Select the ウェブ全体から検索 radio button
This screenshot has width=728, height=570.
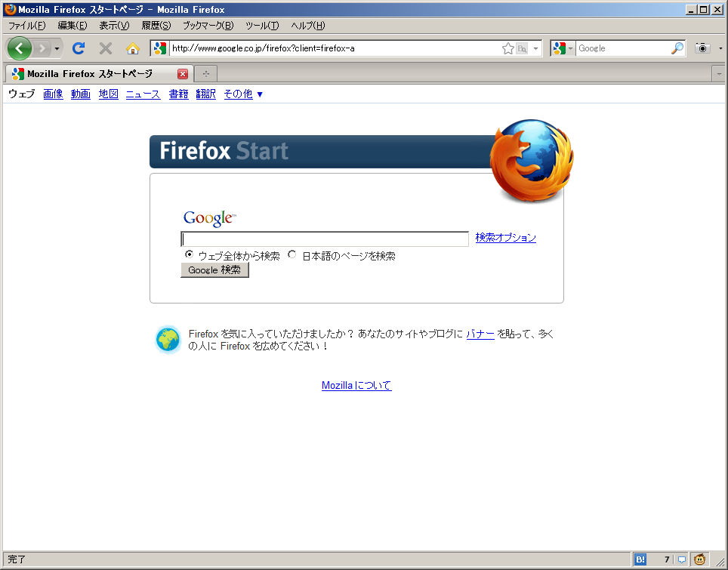[x=189, y=254]
